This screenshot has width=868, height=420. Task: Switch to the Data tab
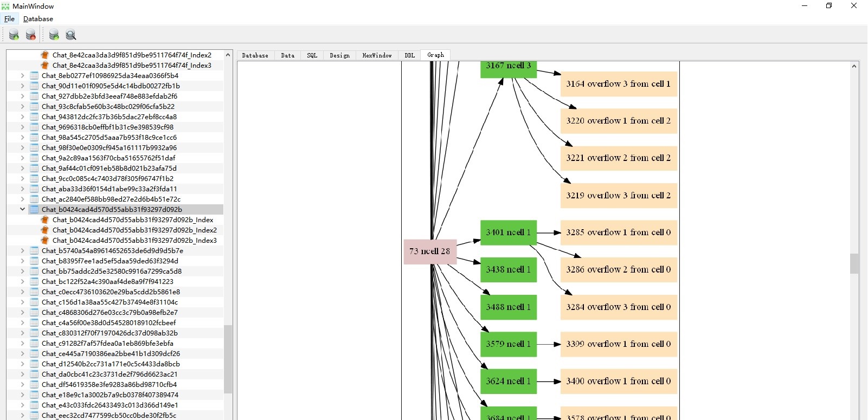click(x=288, y=55)
